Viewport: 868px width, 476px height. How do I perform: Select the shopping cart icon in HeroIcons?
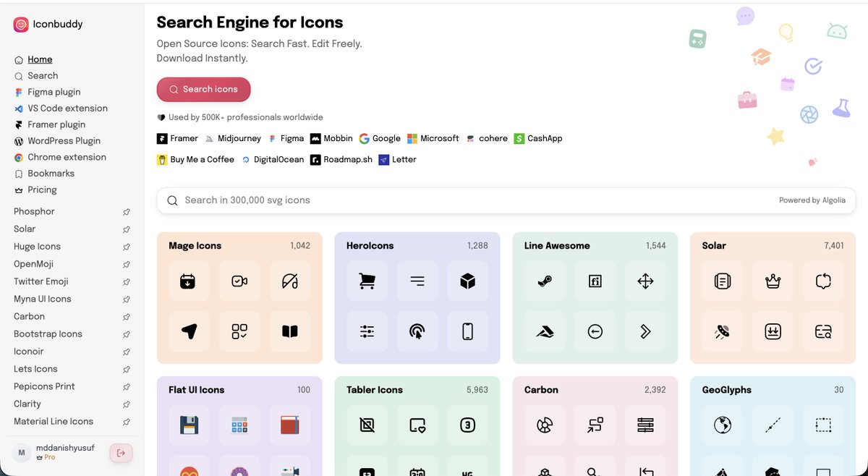[x=367, y=281]
